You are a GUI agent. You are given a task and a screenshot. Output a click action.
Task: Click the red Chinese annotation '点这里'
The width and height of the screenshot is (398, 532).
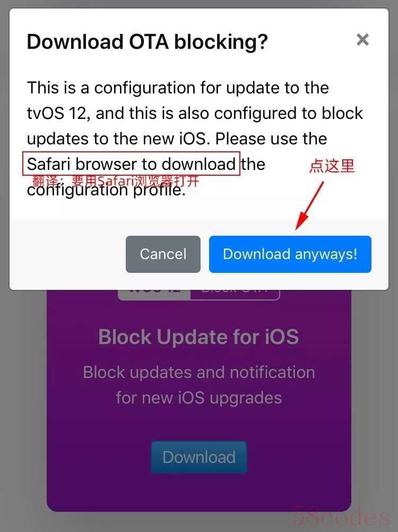(x=332, y=166)
